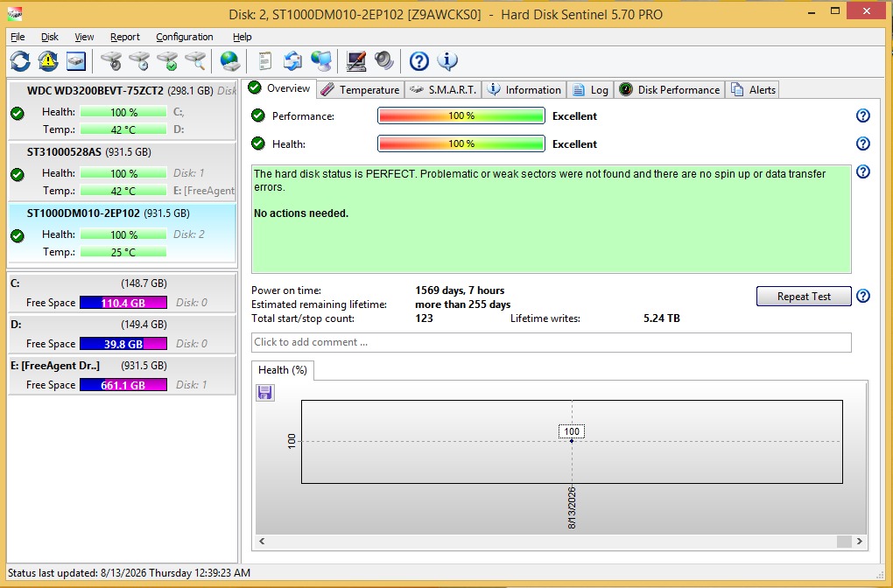Switch to the Log tab
Viewport: 893px width, 588px height.
pyautogui.click(x=591, y=89)
